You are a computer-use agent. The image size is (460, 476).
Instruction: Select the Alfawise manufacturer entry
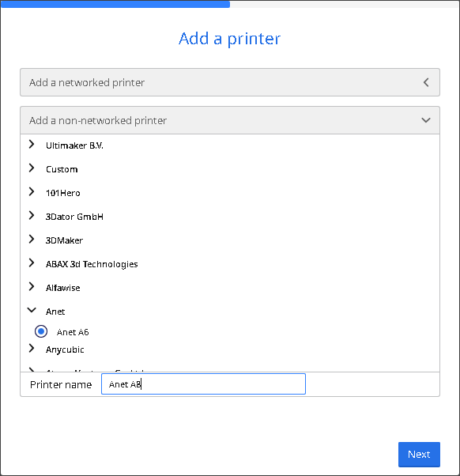pyautogui.click(x=62, y=288)
